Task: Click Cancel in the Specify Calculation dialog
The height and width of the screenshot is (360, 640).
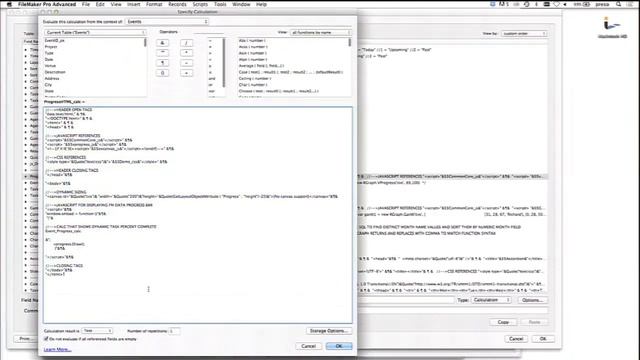Action: [x=308, y=346]
